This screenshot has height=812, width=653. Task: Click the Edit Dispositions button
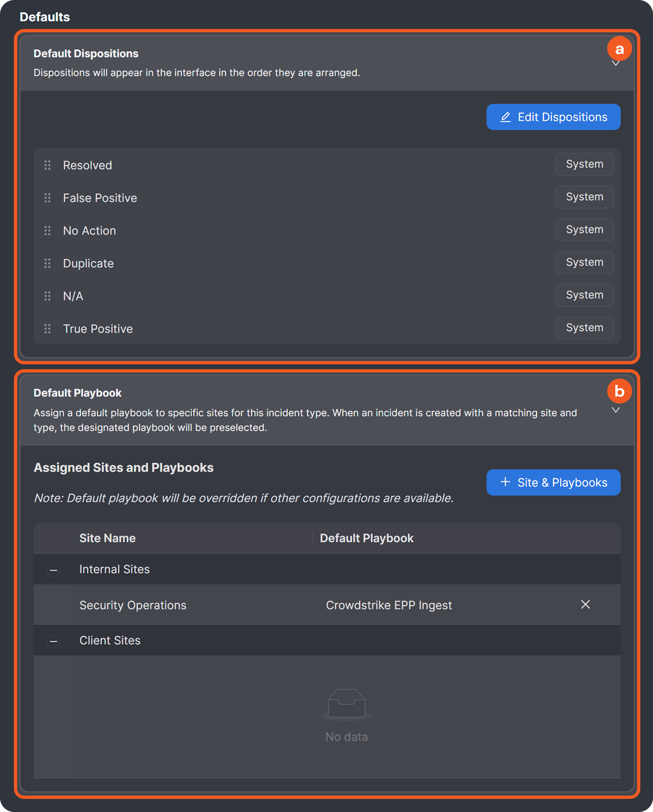[x=553, y=117]
